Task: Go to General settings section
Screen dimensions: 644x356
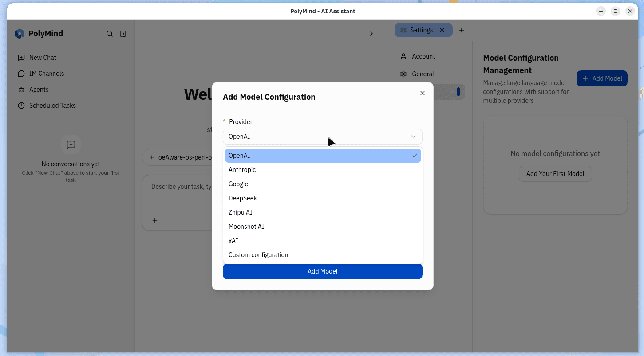Action: pos(430,74)
